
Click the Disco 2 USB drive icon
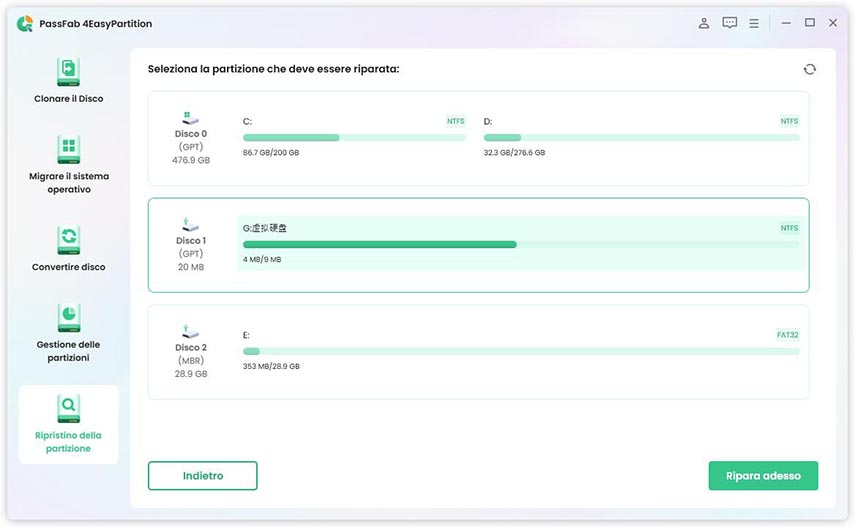[190, 331]
